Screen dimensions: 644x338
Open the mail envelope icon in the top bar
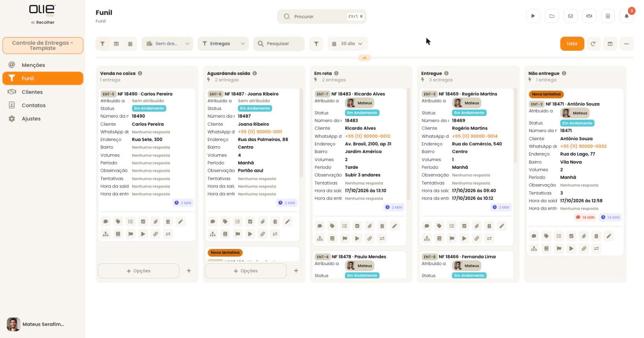click(570, 16)
